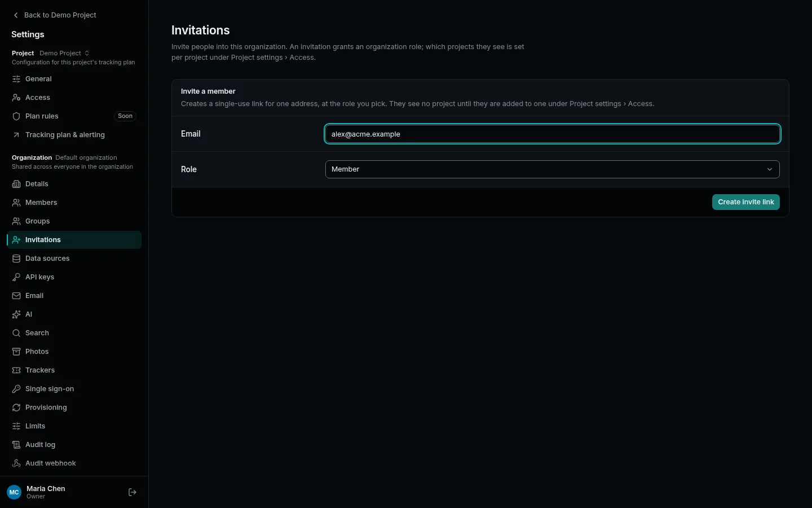Click the Audit webhook icon
The image size is (812, 508).
(16, 463)
